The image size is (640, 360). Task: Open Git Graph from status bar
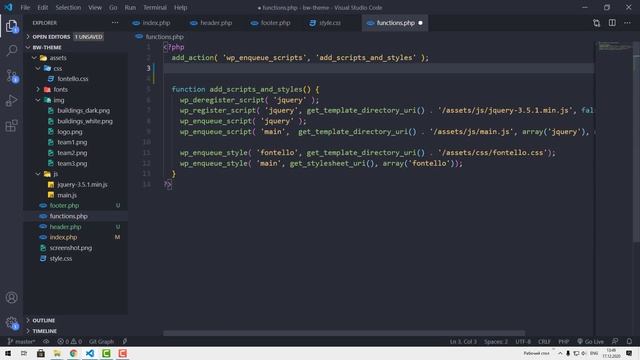click(101, 341)
